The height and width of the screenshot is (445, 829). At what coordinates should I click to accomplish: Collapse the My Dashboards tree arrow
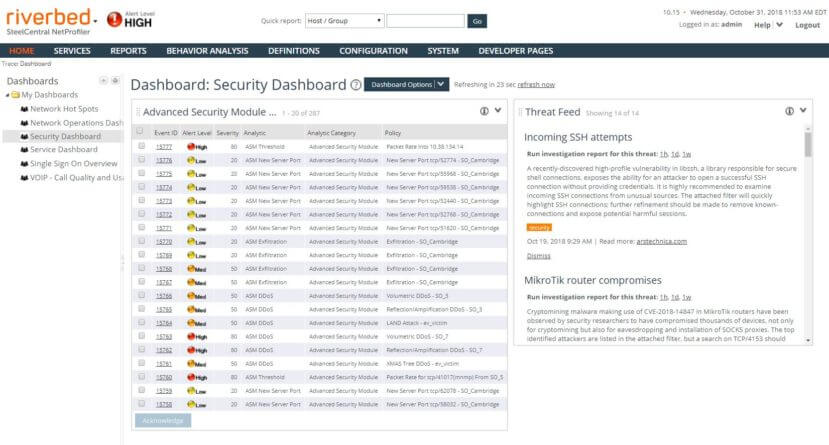(x=7, y=96)
